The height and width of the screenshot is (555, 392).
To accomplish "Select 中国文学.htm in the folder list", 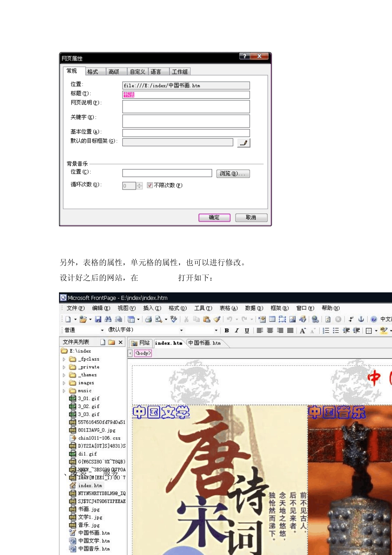I will 90,541.
